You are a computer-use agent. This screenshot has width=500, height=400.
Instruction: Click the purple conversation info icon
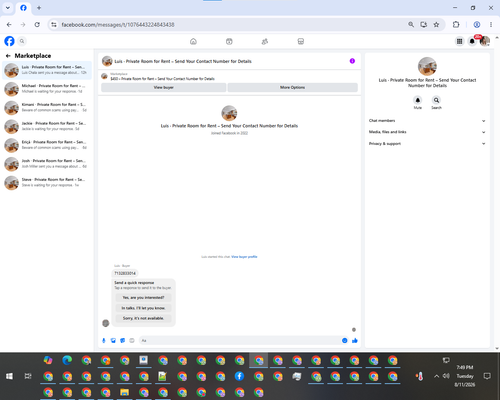pos(352,61)
